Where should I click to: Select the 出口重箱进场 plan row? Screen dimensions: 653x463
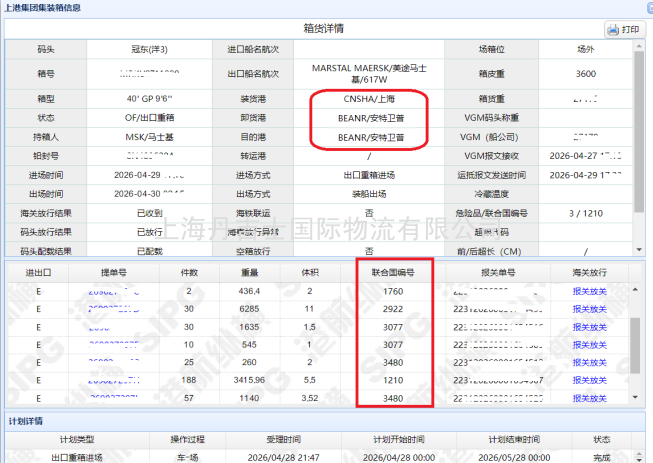pyautogui.click(x=319, y=457)
